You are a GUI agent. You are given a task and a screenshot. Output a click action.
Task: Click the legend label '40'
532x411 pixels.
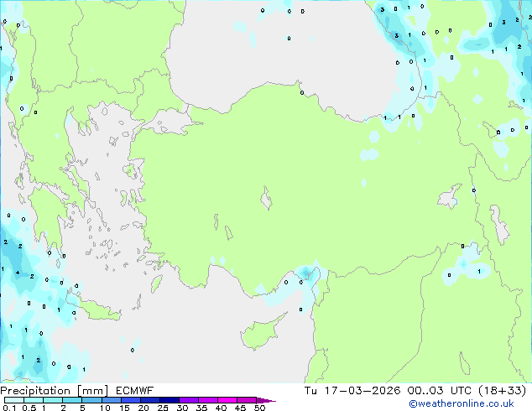(221, 408)
